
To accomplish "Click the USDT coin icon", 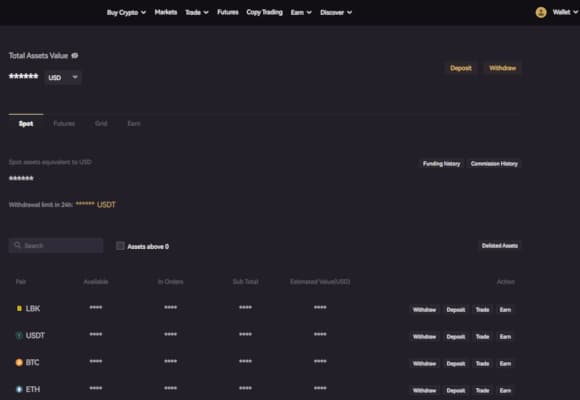I will point(19,335).
